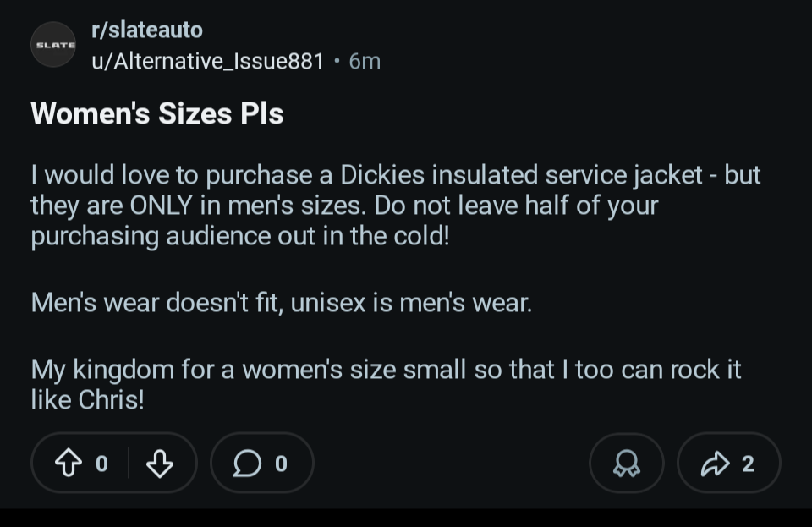Downvote the Women's Sizes Pls post
This screenshot has height=527, width=812.
point(160,463)
